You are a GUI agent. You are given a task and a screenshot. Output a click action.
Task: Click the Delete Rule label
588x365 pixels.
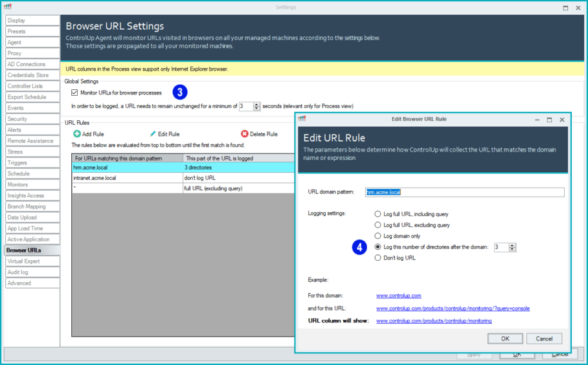(x=264, y=134)
